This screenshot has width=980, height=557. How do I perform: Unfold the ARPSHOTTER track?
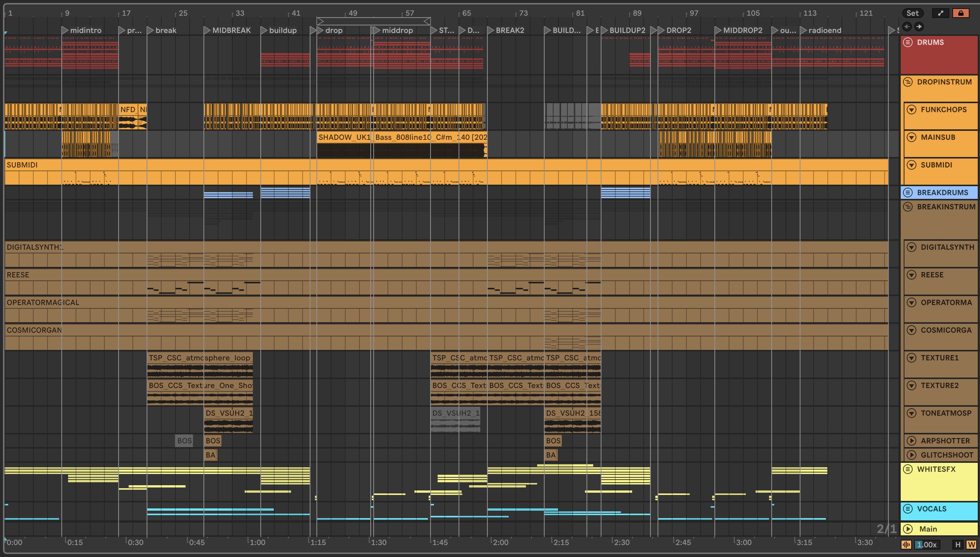point(912,441)
